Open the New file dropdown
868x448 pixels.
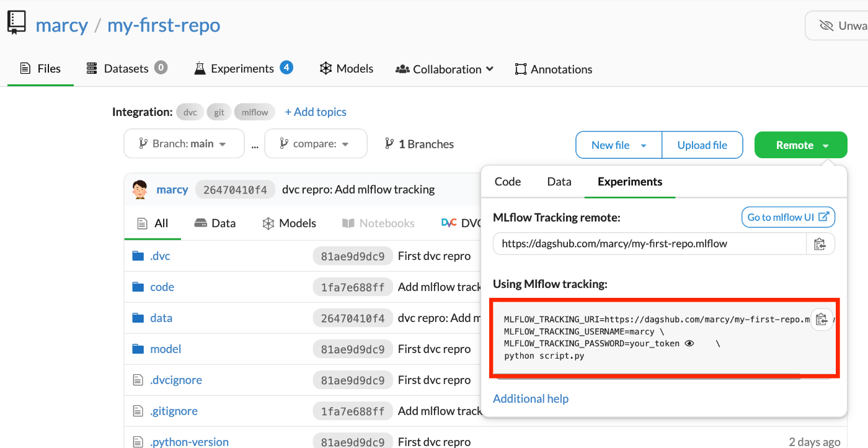[619, 145]
